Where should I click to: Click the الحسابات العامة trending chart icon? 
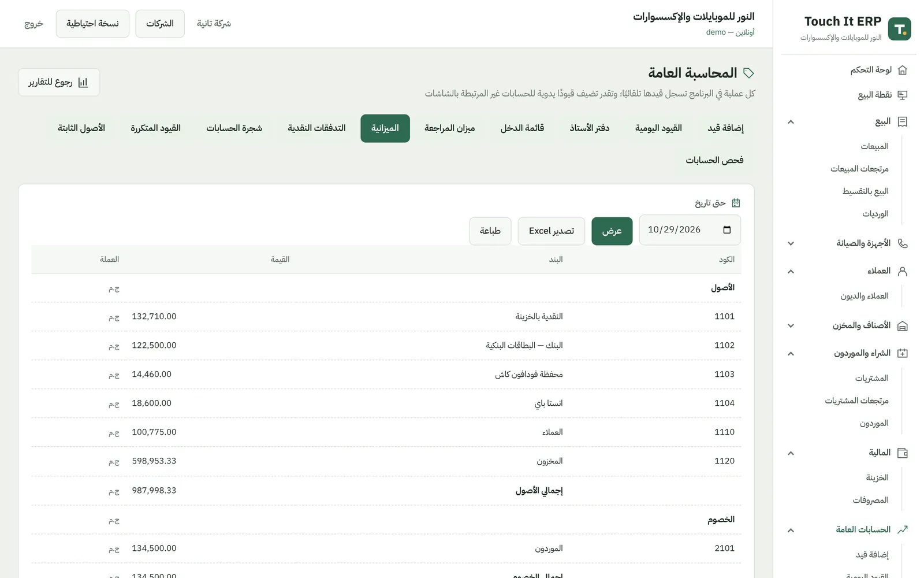click(x=903, y=529)
